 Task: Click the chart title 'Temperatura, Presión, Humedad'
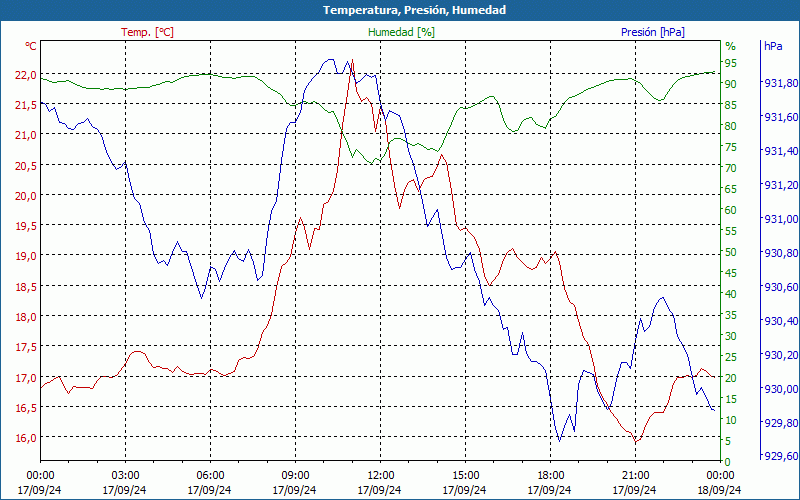pos(414,10)
